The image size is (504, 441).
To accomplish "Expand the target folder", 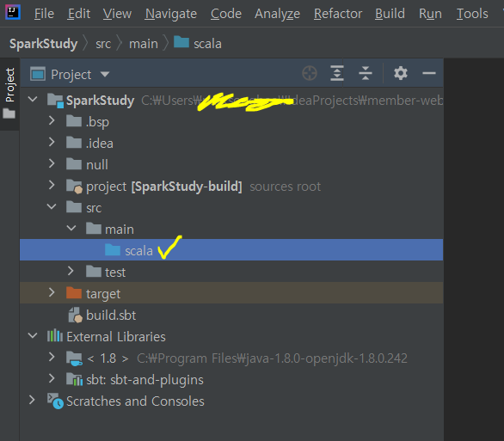I will (x=52, y=292).
